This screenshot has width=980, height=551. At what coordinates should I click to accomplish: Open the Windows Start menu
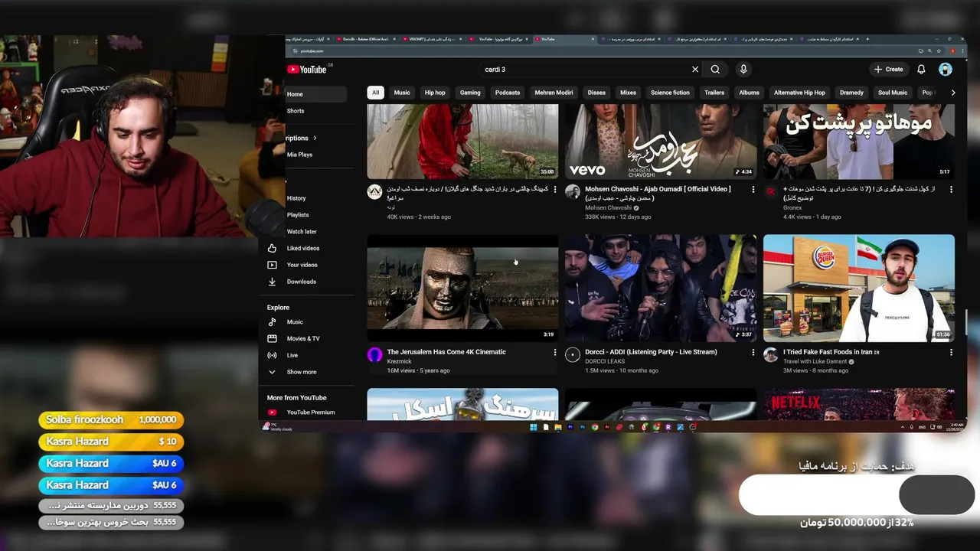[533, 427]
